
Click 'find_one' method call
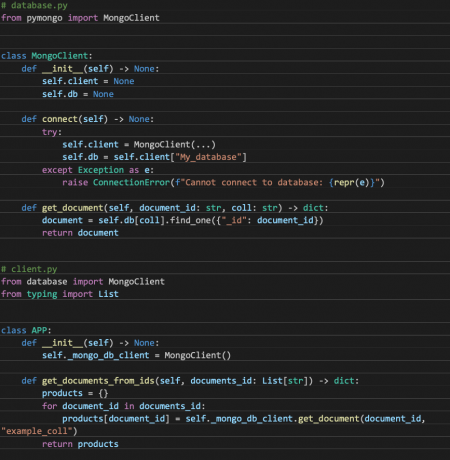190,220
